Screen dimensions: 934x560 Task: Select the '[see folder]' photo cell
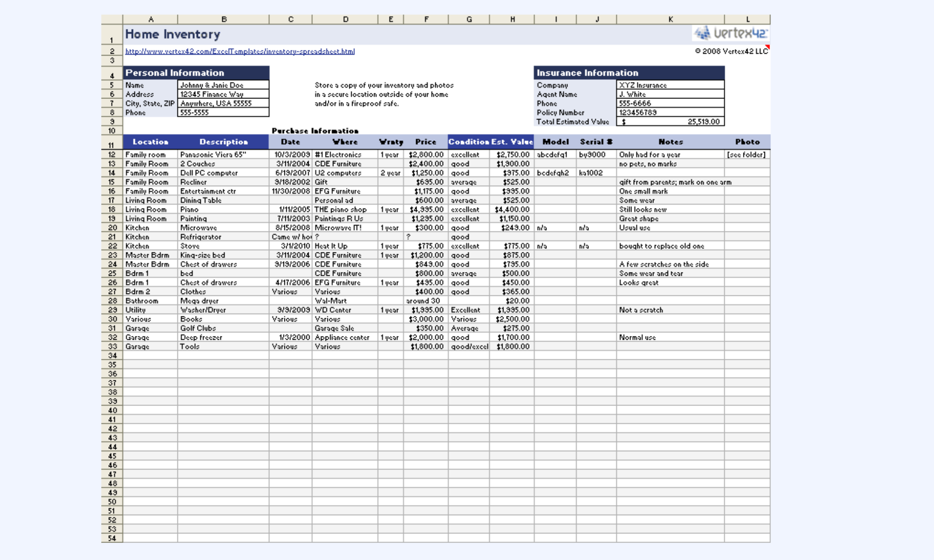(x=747, y=154)
